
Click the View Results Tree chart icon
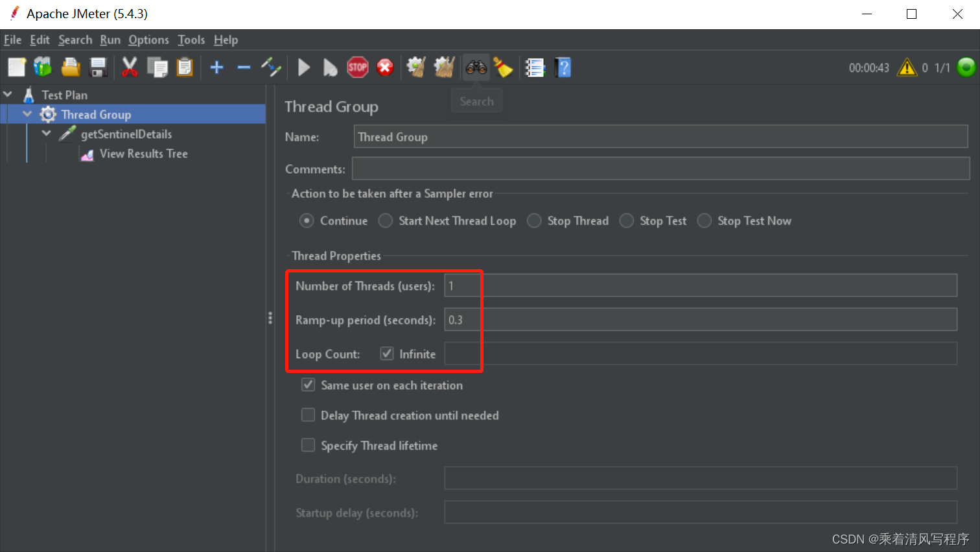click(x=87, y=154)
